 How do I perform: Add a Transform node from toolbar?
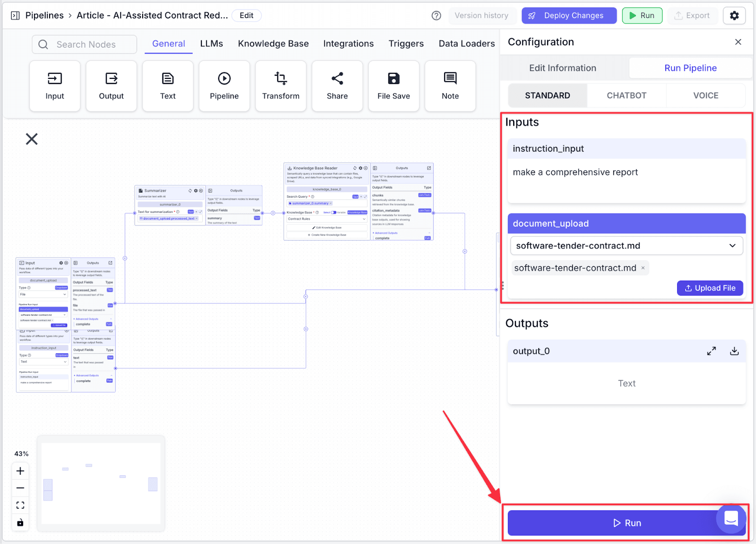[281, 86]
